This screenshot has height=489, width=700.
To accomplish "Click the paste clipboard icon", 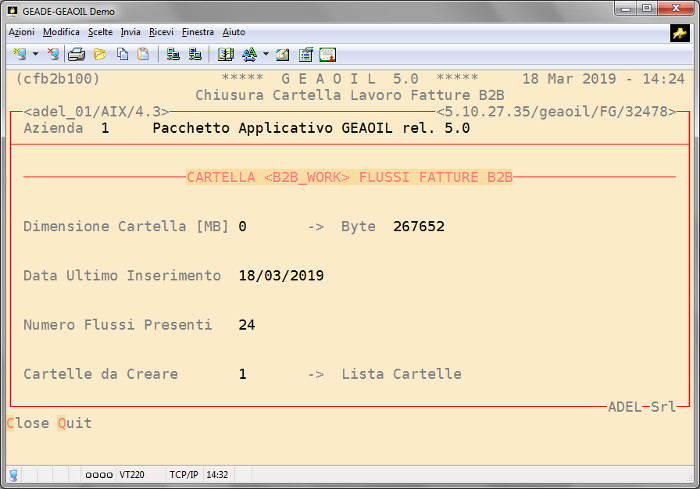I will [143, 54].
